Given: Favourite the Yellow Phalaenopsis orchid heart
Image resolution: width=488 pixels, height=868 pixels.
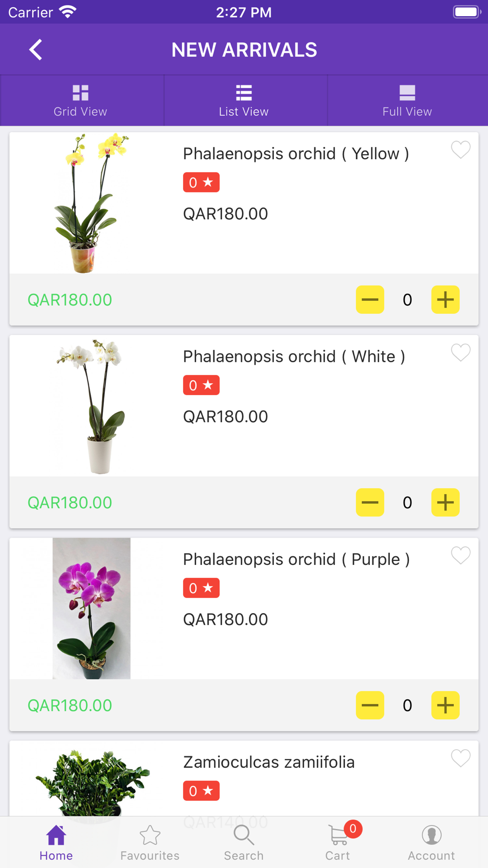Looking at the screenshot, I should pyautogui.click(x=460, y=149).
